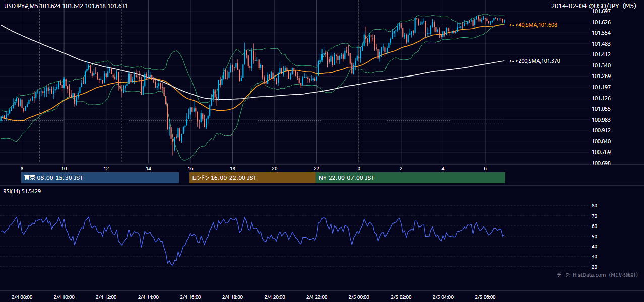Click hour label 10 under price chart

click(64, 168)
